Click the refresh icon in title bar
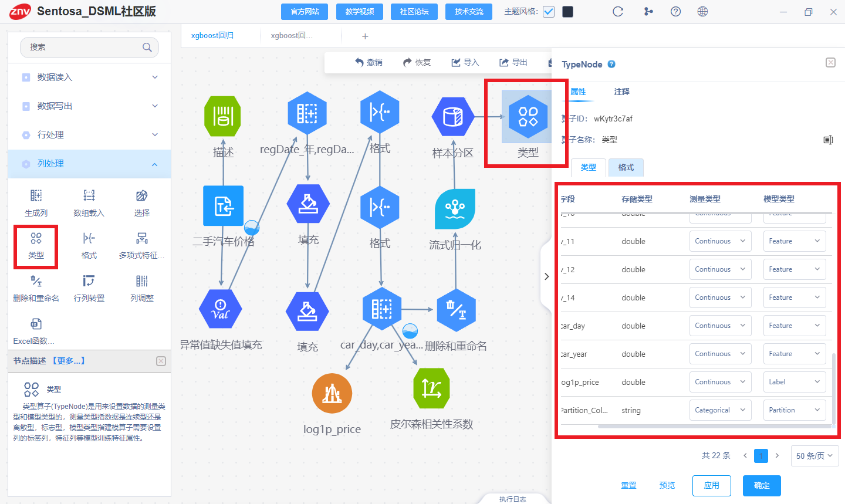This screenshot has height=504, width=845. (618, 12)
